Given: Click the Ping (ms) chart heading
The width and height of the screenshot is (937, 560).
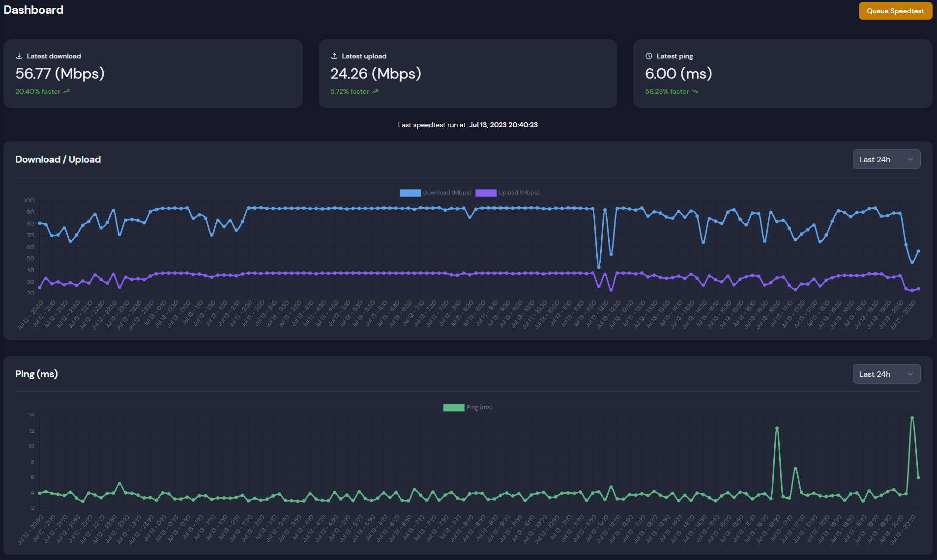Looking at the screenshot, I should 36,374.
